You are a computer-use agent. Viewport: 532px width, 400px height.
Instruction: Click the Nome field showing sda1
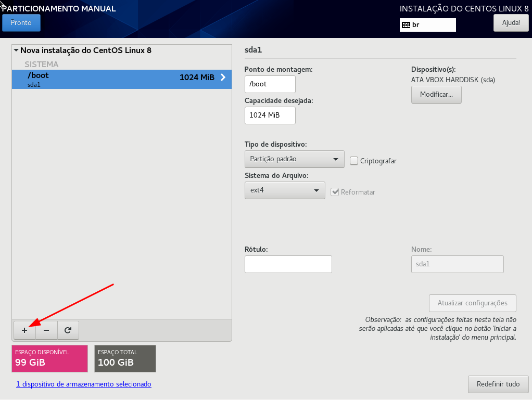point(458,264)
